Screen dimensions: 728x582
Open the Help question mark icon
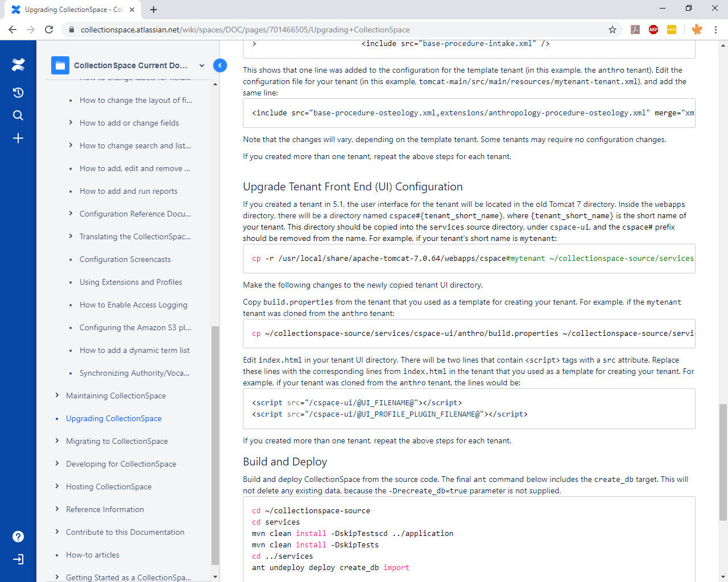click(x=18, y=537)
